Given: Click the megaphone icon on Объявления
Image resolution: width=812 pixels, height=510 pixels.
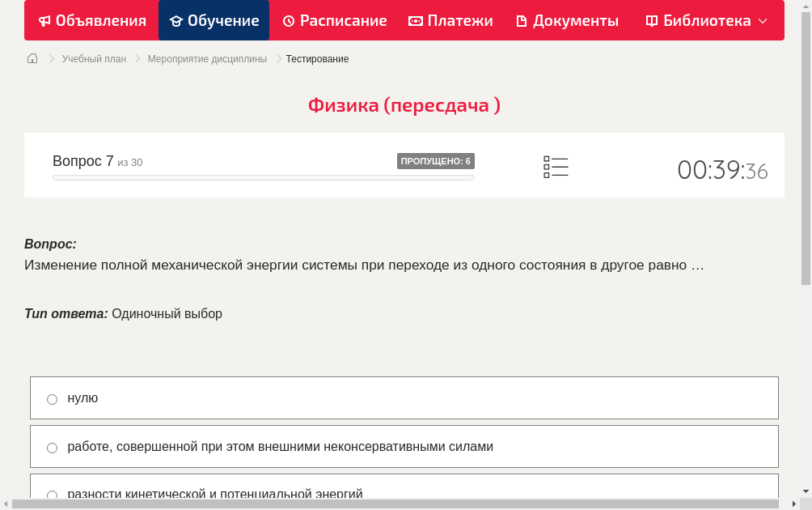Looking at the screenshot, I should click(x=44, y=20).
